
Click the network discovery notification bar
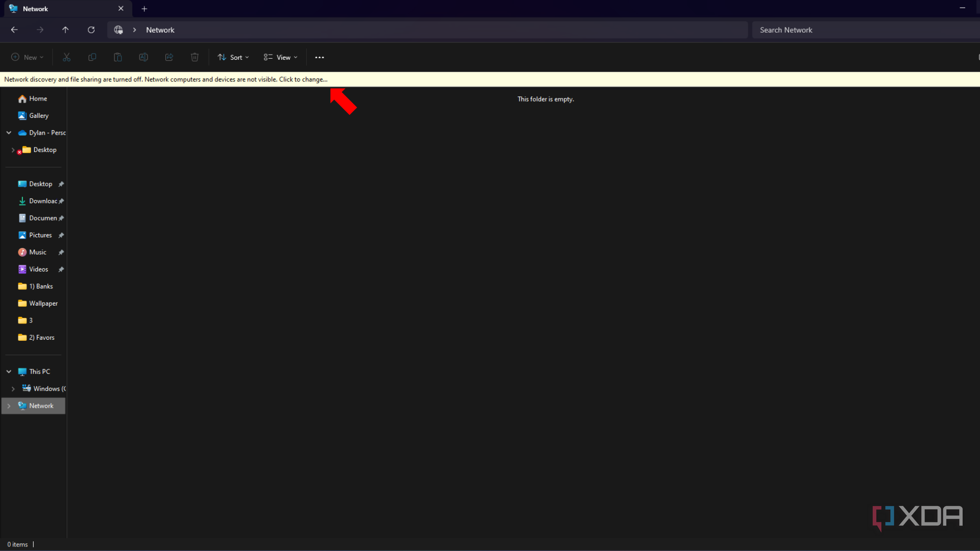(x=166, y=79)
